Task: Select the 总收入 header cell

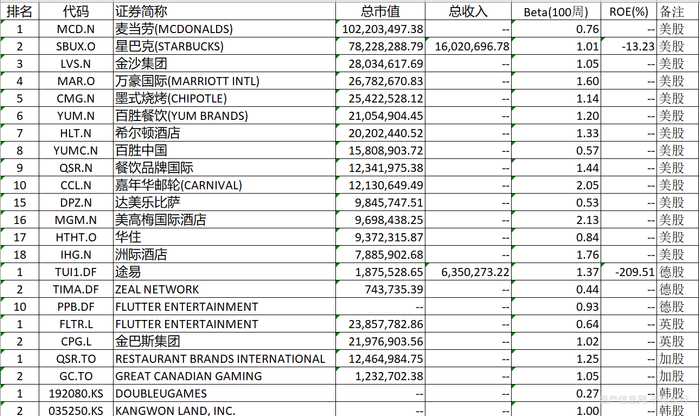Action: [x=468, y=12]
